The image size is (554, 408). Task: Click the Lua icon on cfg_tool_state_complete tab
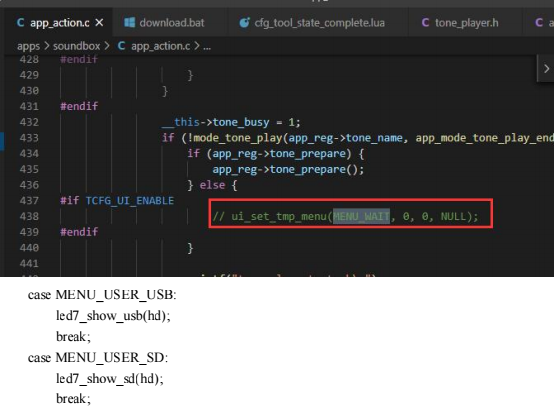coord(244,23)
